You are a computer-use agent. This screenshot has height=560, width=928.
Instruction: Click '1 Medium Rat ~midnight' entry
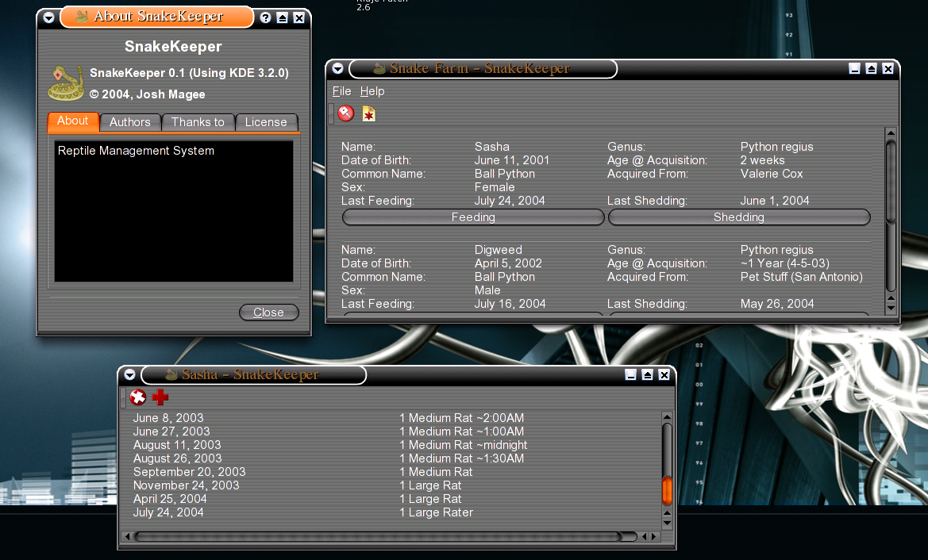coord(463,445)
